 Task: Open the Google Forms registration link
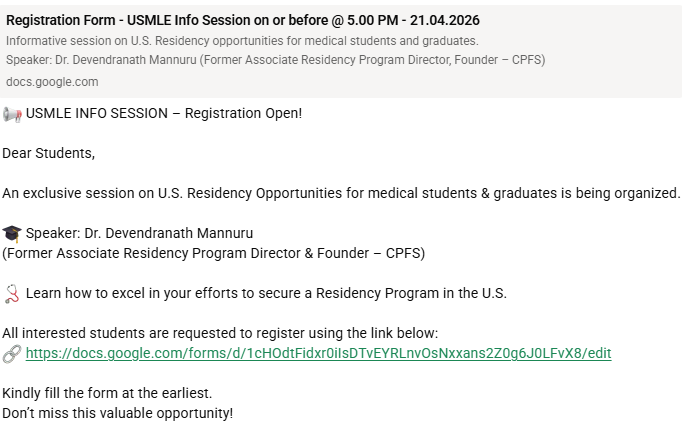[x=318, y=353]
